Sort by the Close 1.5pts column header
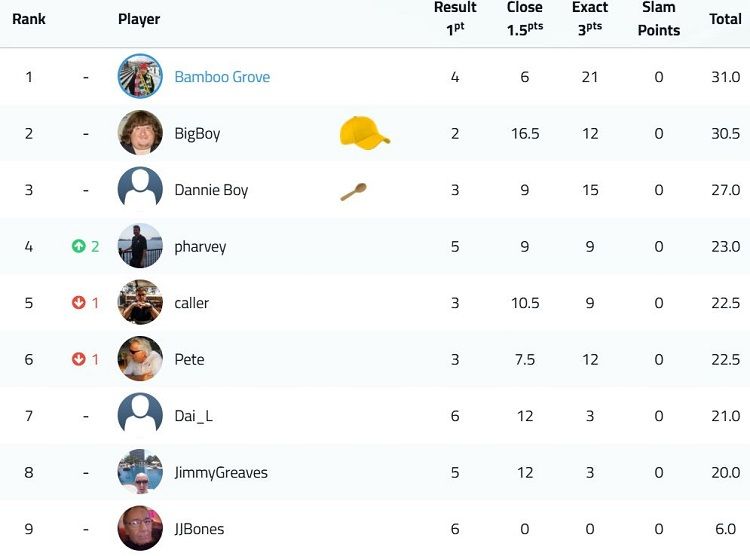 [x=525, y=19]
